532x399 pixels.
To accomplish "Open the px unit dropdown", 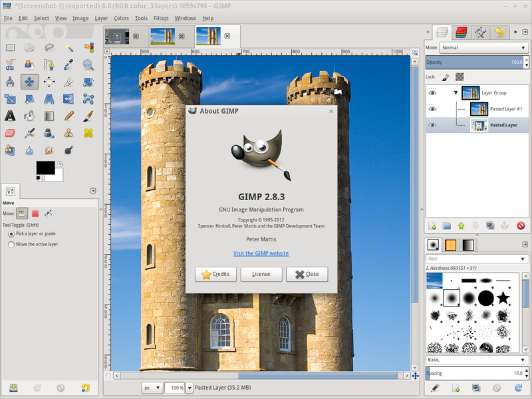I will tap(152, 388).
